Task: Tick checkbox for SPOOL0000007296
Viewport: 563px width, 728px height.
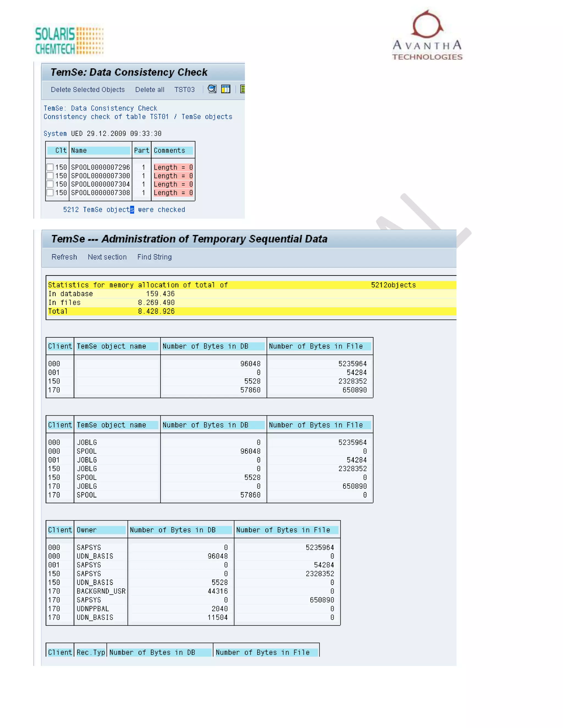Action: [50, 167]
